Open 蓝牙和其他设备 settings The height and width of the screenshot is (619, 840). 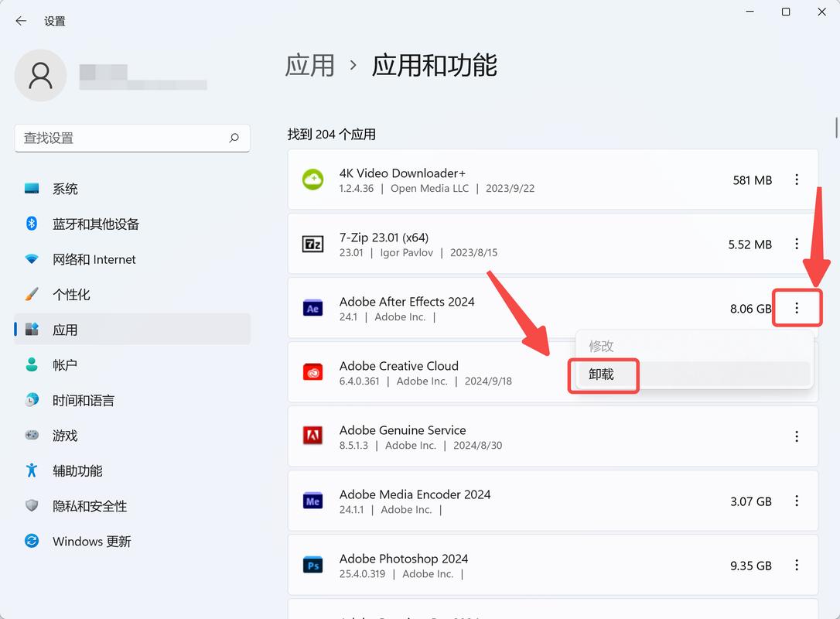coord(132,224)
